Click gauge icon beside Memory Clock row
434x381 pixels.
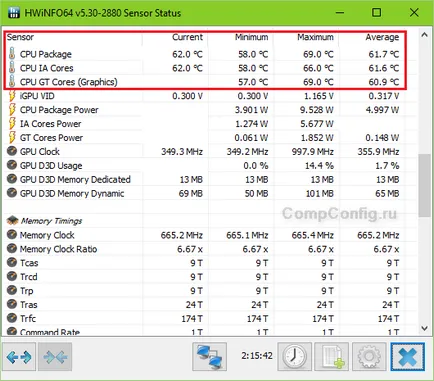[12, 235]
